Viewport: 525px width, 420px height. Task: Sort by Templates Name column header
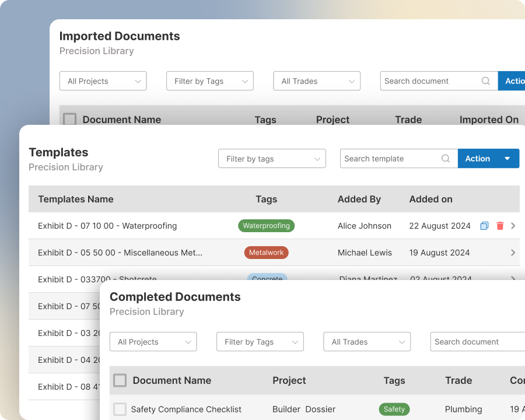76,199
